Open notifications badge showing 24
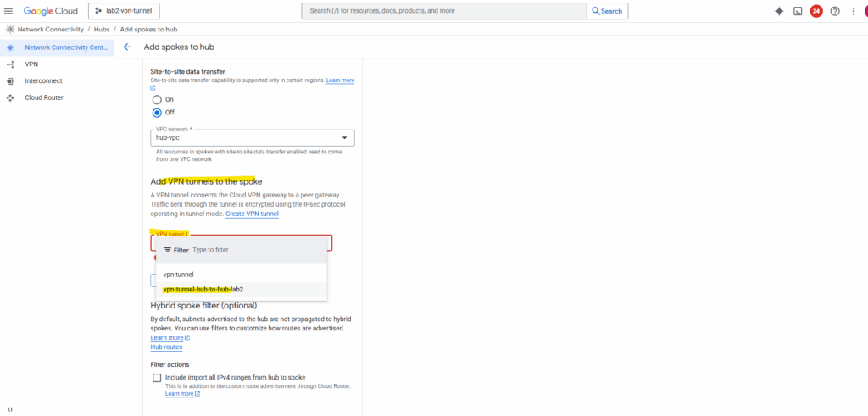868x416 pixels. click(x=816, y=11)
